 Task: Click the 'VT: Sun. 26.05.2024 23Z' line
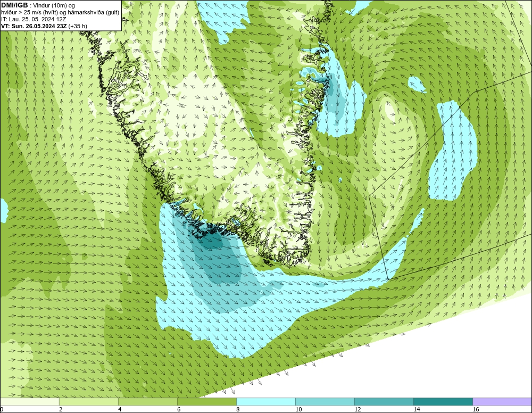coord(34,26)
